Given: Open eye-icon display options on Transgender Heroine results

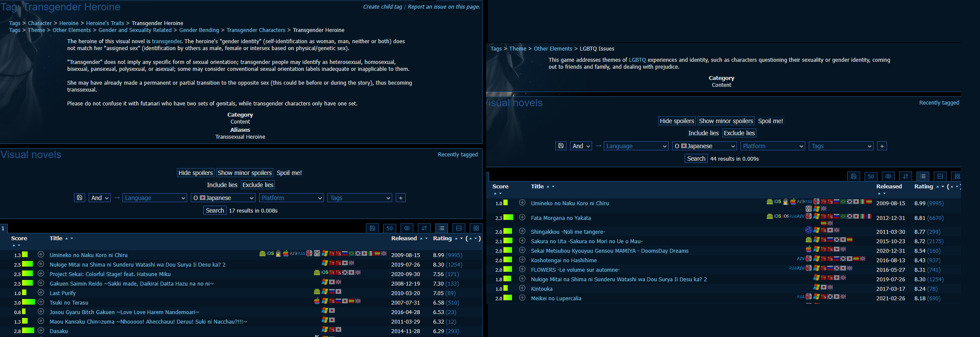Looking at the screenshot, I should [407, 228].
